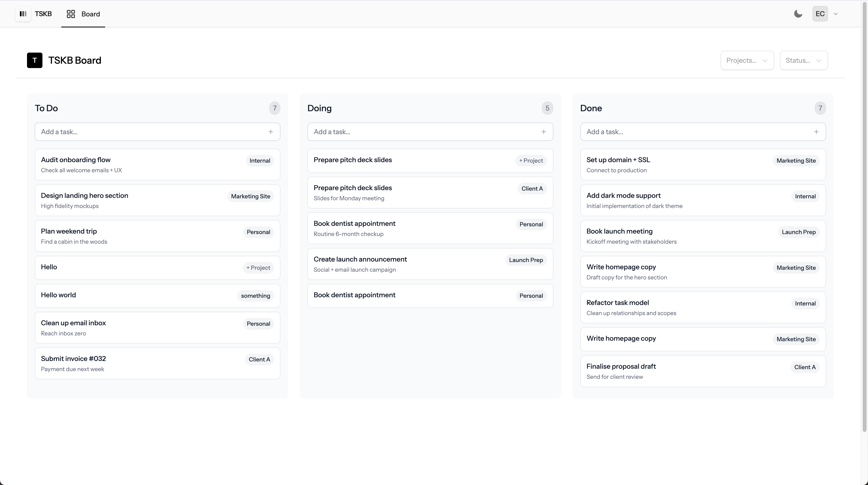This screenshot has width=868, height=485.
Task: Open the Submit invoice #032 task
Action: tap(157, 364)
